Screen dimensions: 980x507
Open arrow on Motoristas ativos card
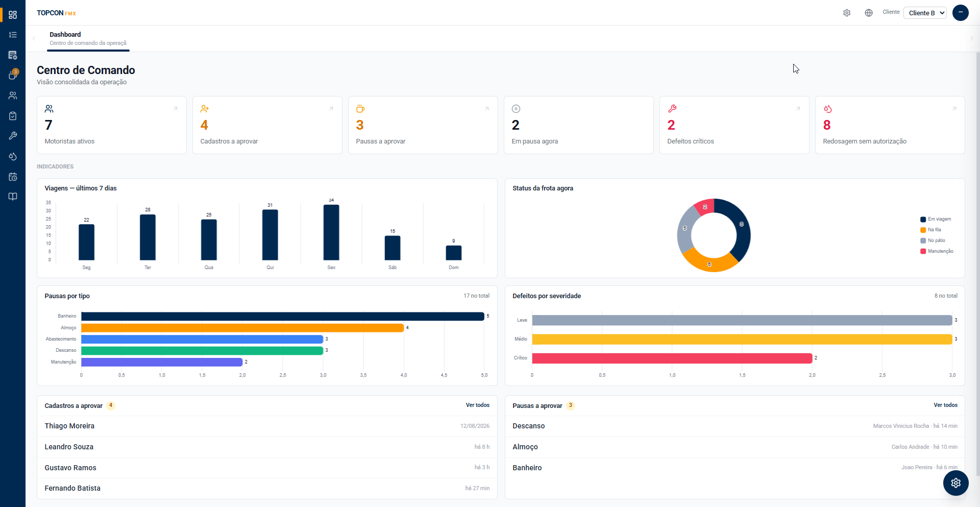176,109
